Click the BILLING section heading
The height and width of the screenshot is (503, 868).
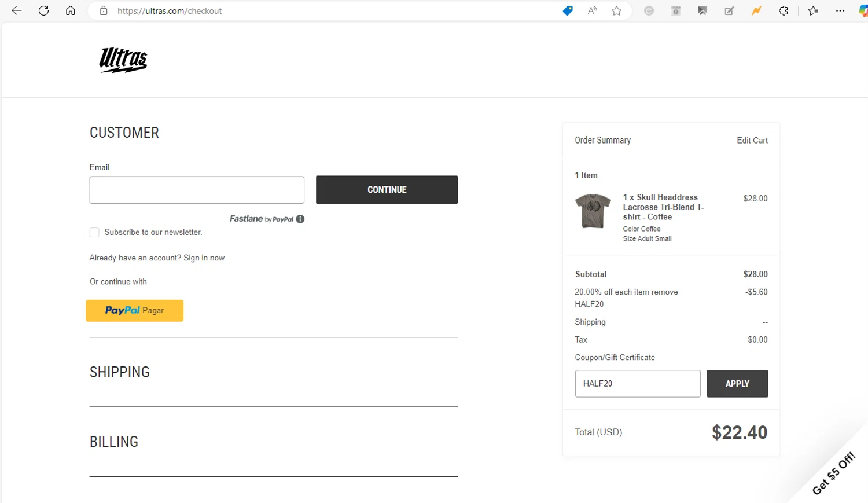tap(114, 442)
